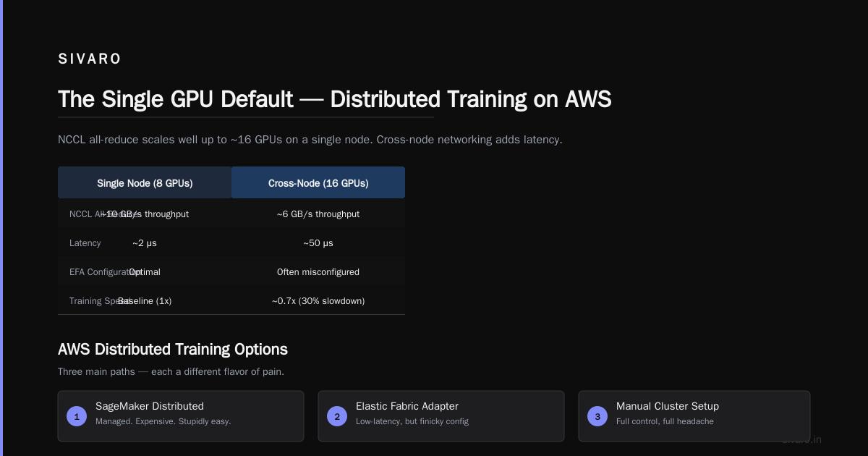Open the Elastic Fabric Adapter card

(441, 416)
